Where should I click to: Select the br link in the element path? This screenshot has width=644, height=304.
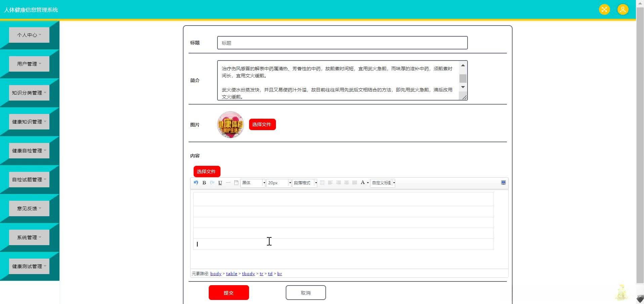280,274
